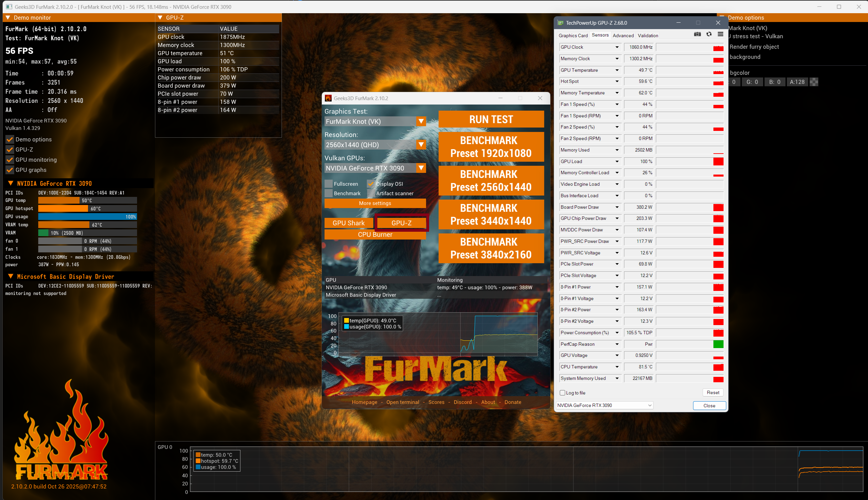Viewport: 868px width, 500px height.
Task: Switch to the Advanced tab in GPU-Z
Action: tap(623, 36)
